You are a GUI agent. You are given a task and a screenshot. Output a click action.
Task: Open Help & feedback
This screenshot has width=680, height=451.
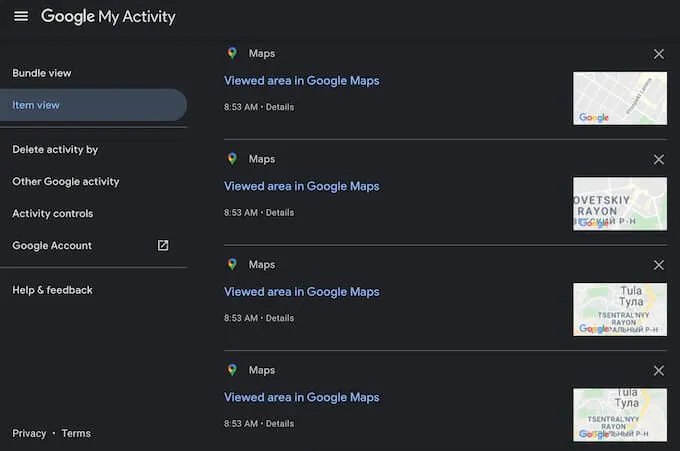52,290
